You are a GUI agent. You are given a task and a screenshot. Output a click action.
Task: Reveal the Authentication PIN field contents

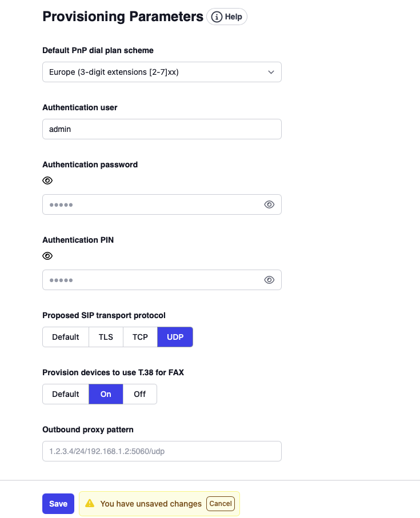[x=269, y=280]
